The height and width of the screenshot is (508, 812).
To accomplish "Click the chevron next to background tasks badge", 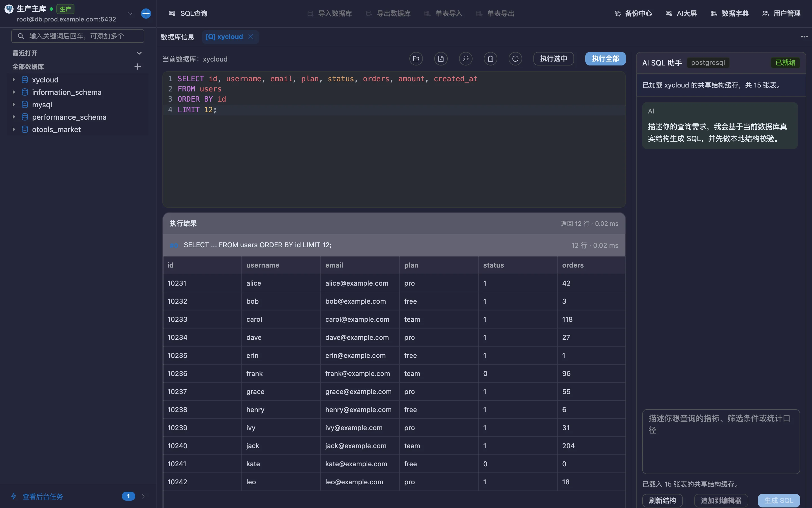I will click(x=143, y=496).
